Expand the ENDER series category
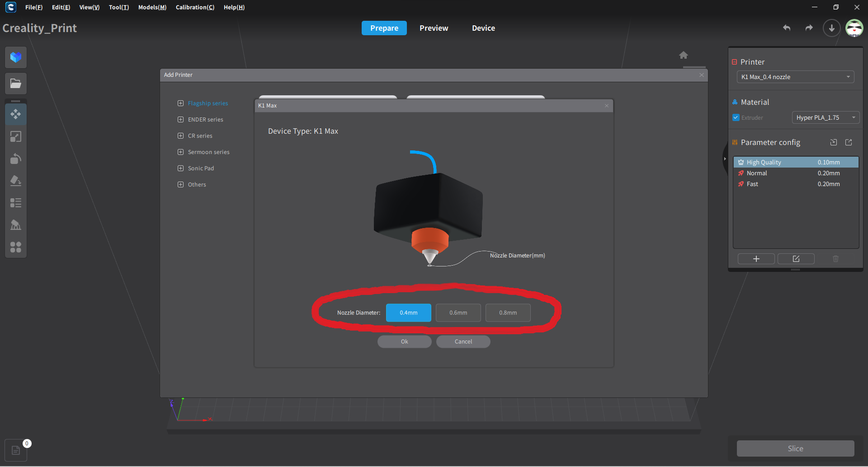Image resolution: width=868 pixels, height=467 pixels. pyautogui.click(x=180, y=119)
